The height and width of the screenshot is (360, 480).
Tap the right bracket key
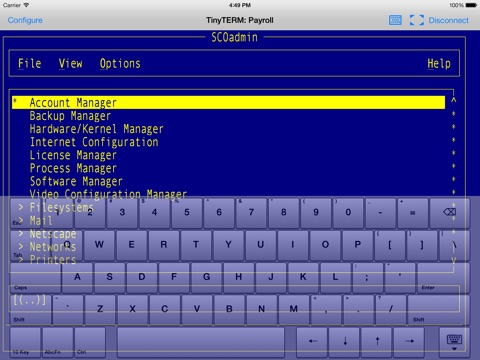tap(422, 245)
